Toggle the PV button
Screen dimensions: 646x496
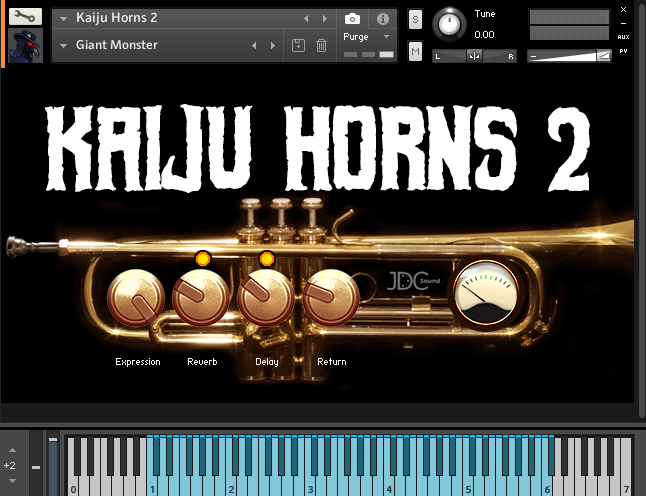click(623, 51)
